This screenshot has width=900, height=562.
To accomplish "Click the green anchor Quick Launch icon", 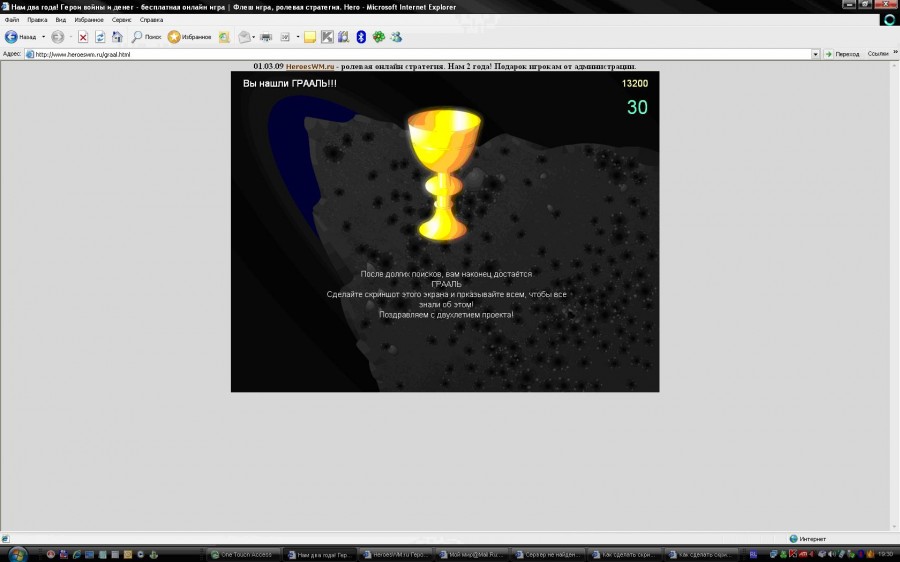I will point(153,555).
